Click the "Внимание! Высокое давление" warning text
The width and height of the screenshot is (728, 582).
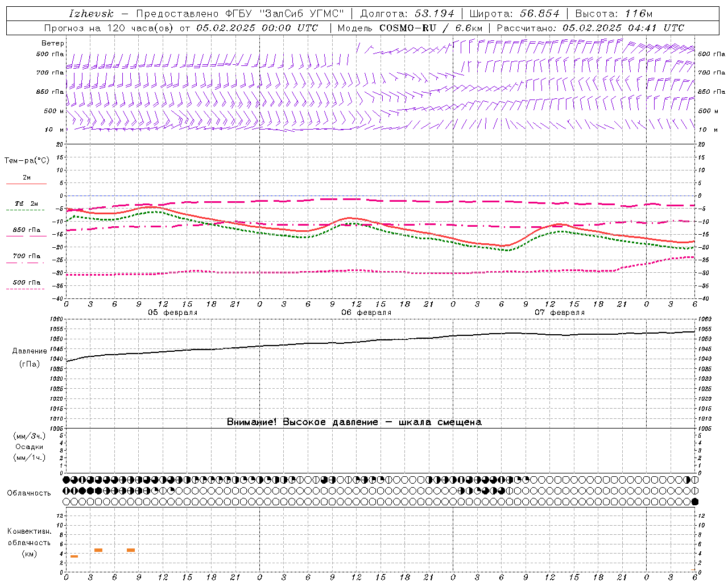(x=303, y=422)
